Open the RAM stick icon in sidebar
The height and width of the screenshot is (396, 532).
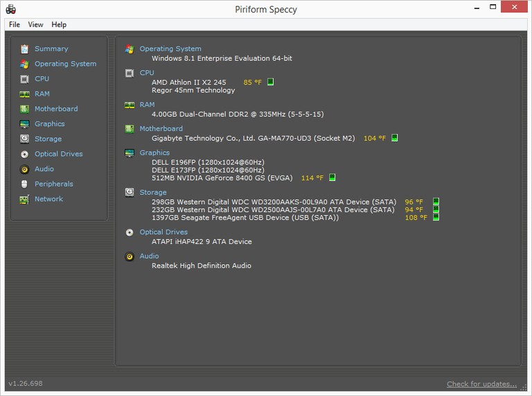(24, 94)
